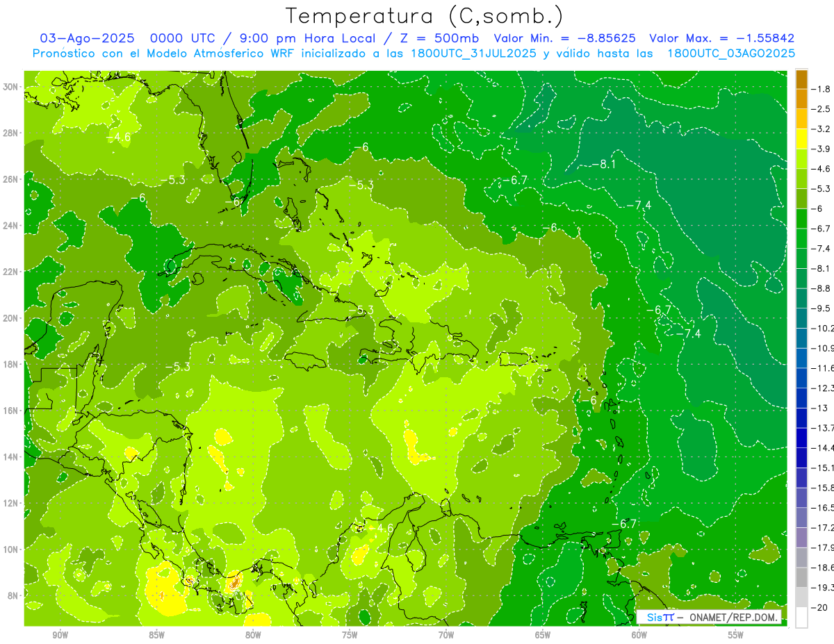Click the 'Valor Min. = -8.85625' readout

coord(564,38)
